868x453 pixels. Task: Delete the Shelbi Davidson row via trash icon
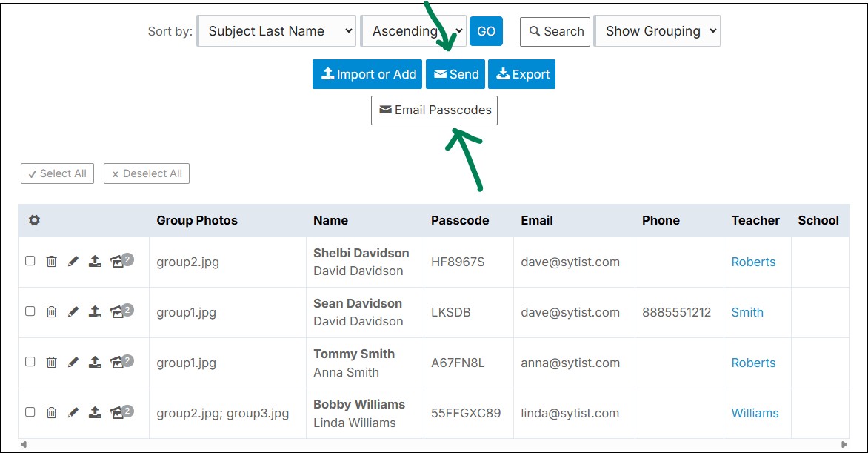pyautogui.click(x=51, y=261)
